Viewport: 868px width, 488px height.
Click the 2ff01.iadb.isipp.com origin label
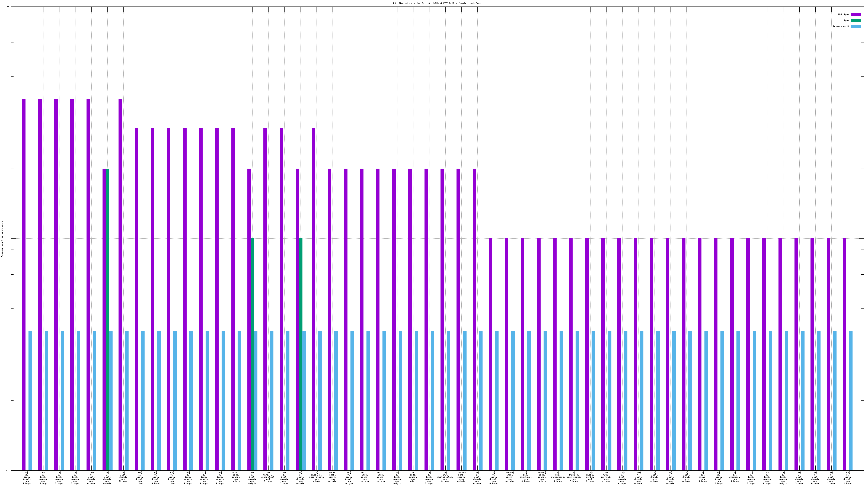236,477
